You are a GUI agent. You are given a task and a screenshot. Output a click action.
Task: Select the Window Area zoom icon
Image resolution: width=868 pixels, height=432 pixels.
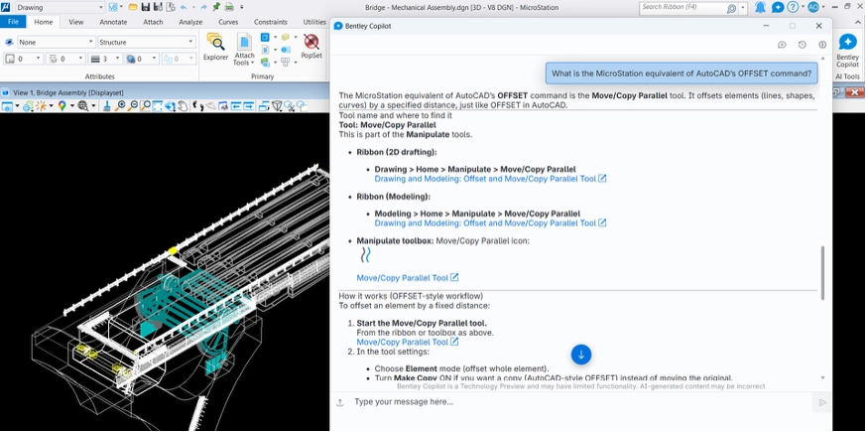145,106
